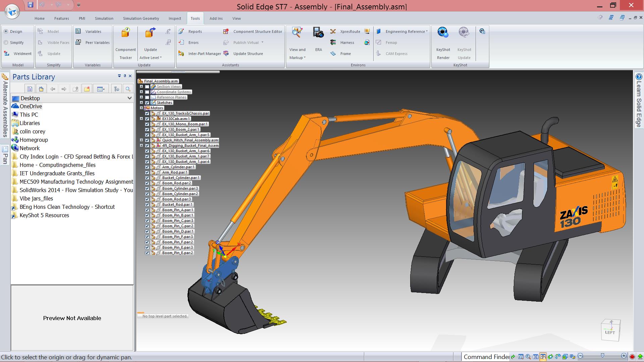Open the Harness environment
This screenshot has width=644, height=362.
[342, 43]
